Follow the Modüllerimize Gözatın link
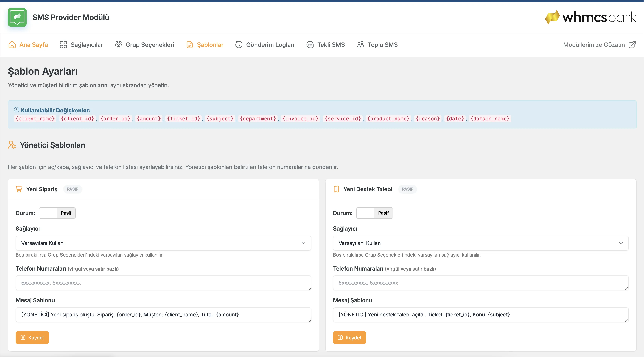The width and height of the screenshot is (644, 357). tap(600, 45)
